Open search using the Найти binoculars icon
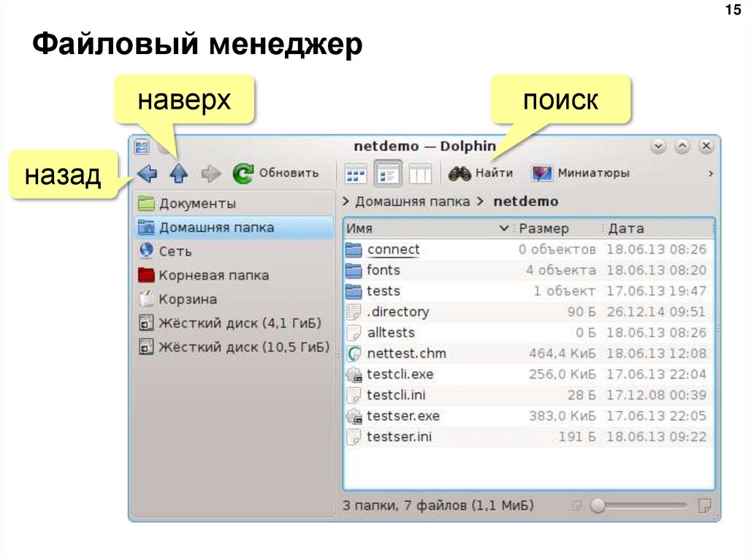The image size is (748, 560). point(462,172)
